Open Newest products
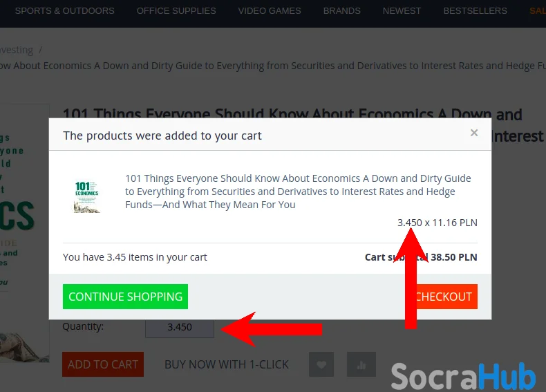This screenshot has width=546, height=392. pos(402,11)
